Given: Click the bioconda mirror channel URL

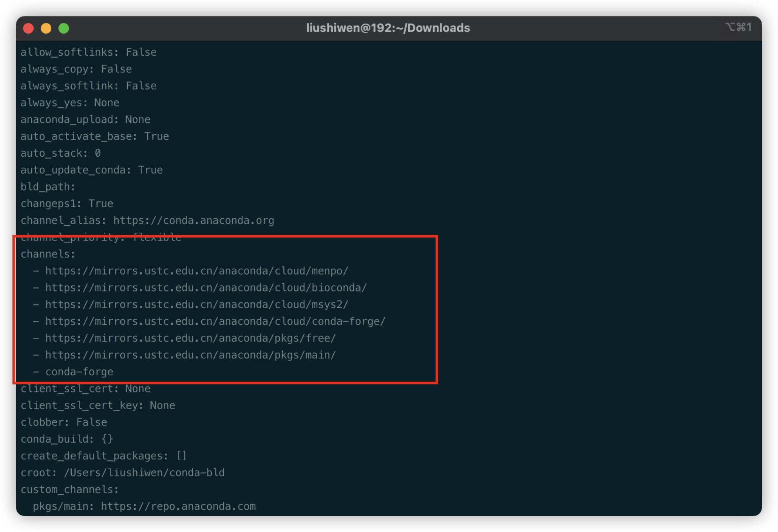Looking at the screenshot, I should click(206, 288).
